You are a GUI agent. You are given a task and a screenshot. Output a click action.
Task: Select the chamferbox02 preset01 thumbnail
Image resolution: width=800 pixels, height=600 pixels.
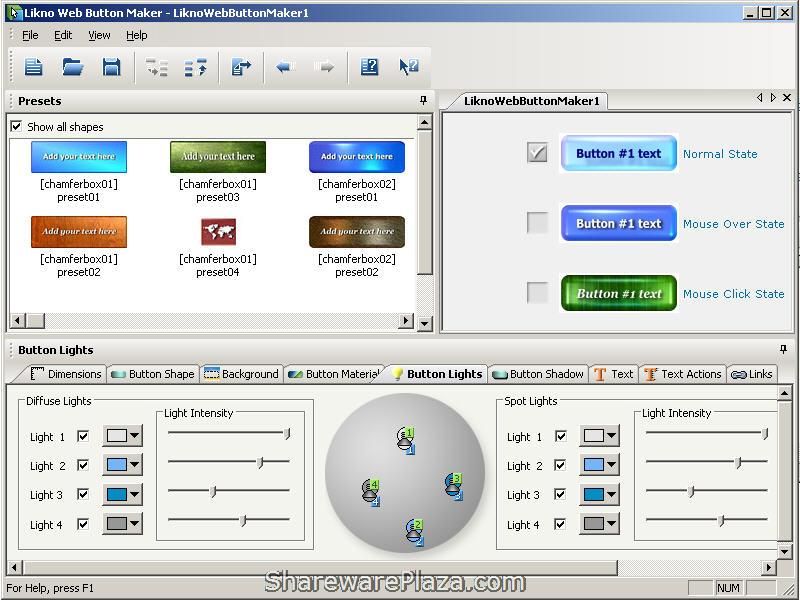pos(357,156)
